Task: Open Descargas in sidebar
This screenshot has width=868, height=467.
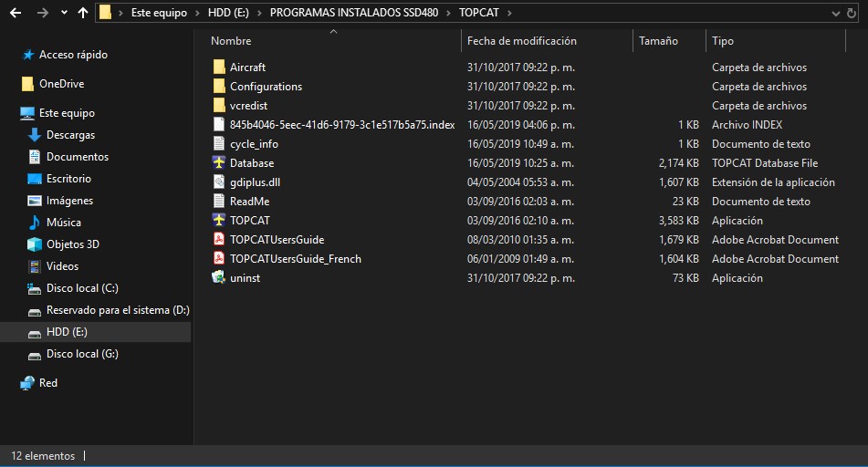Action: click(x=70, y=134)
